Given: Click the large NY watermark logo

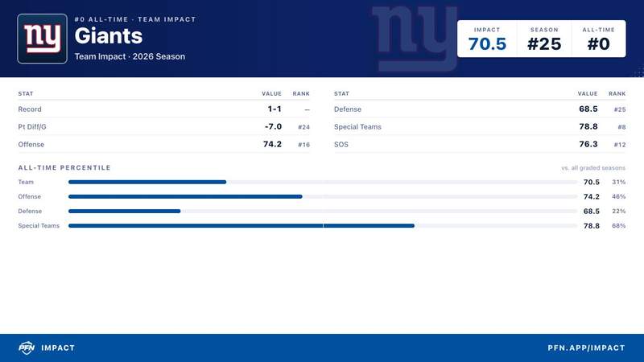Looking at the screenshot, I should (414, 38).
